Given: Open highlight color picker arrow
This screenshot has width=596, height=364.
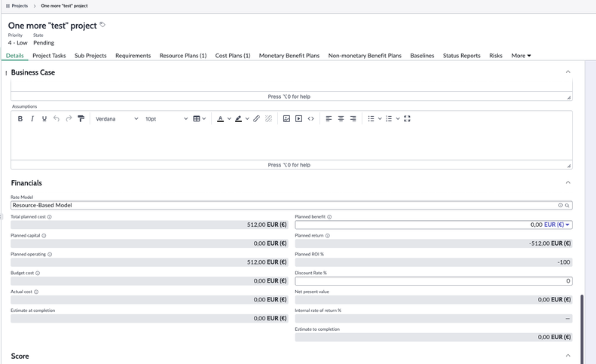Looking at the screenshot, I should pos(247,118).
